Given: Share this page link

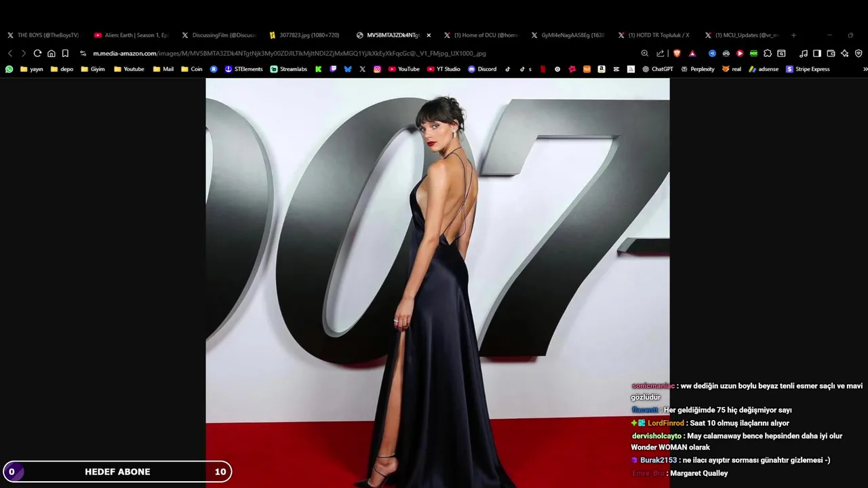Looking at the screenshot, I should (x=660, y=54).
